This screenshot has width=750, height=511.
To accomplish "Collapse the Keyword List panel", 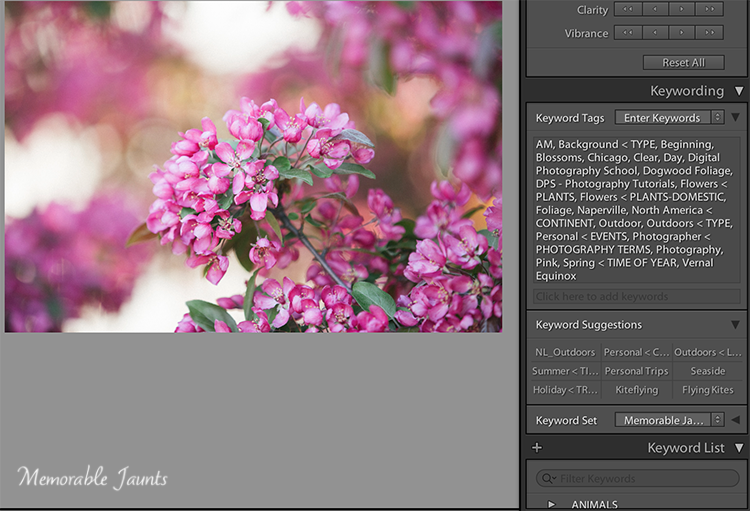I will 738,448.
